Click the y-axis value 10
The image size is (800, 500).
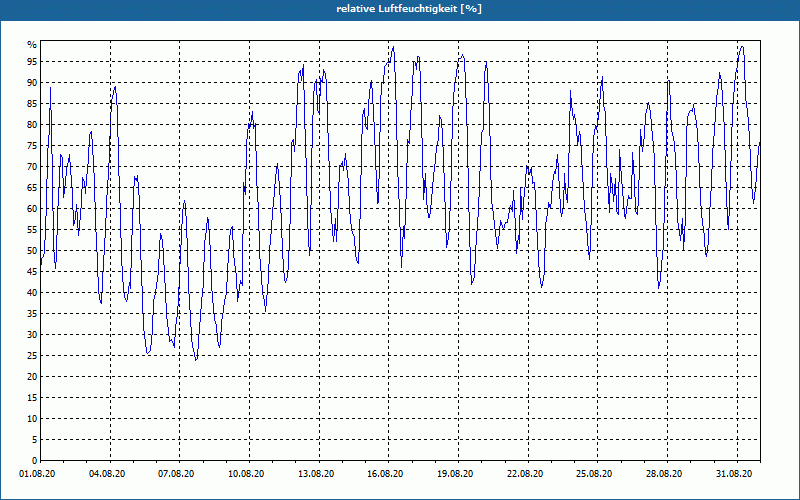(32, 419)
